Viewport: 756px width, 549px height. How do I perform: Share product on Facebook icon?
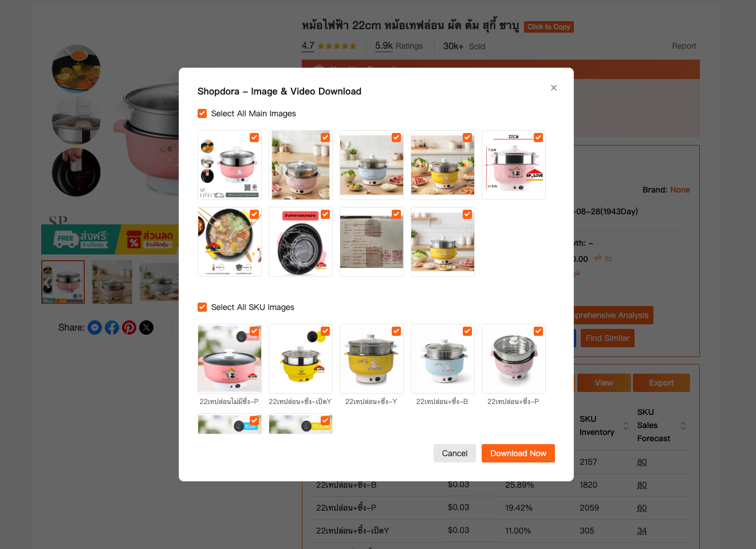tap(112, 328)
